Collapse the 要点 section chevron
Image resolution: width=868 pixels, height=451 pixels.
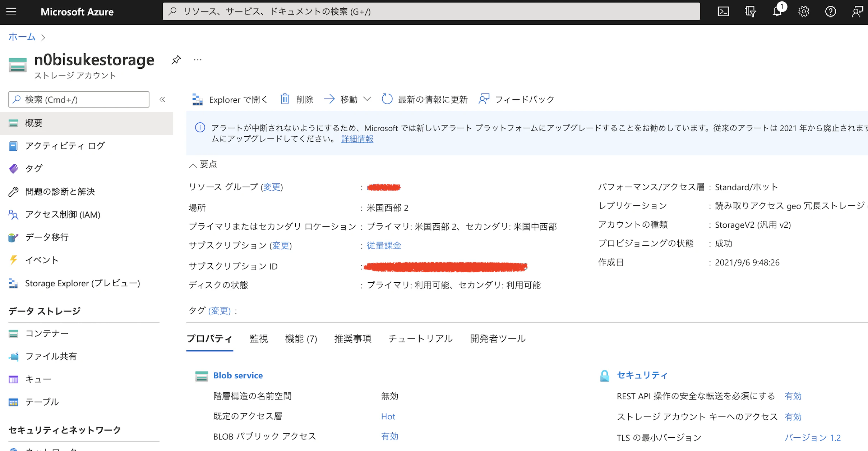[x=193, y=165]
